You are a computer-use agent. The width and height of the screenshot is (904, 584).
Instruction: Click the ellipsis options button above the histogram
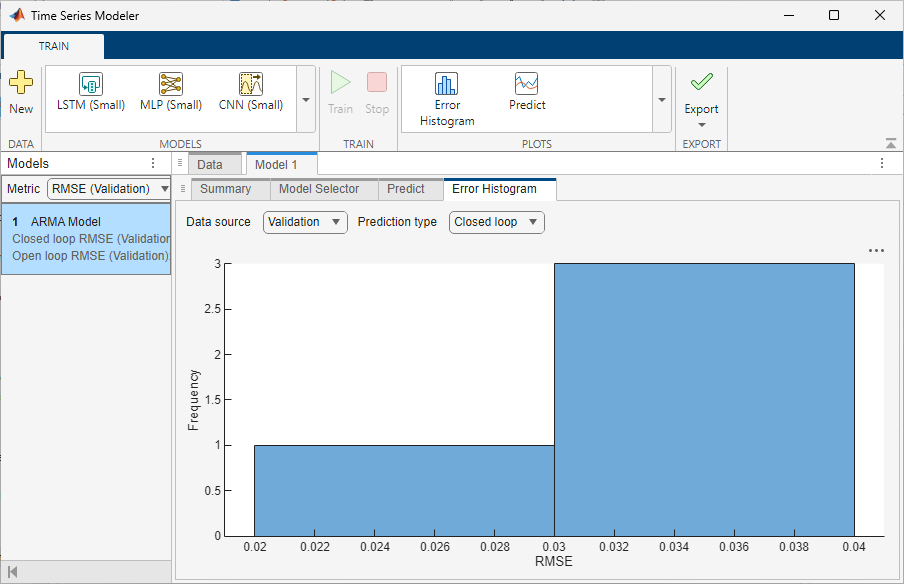pyautogui.click(x=877, y=251)
